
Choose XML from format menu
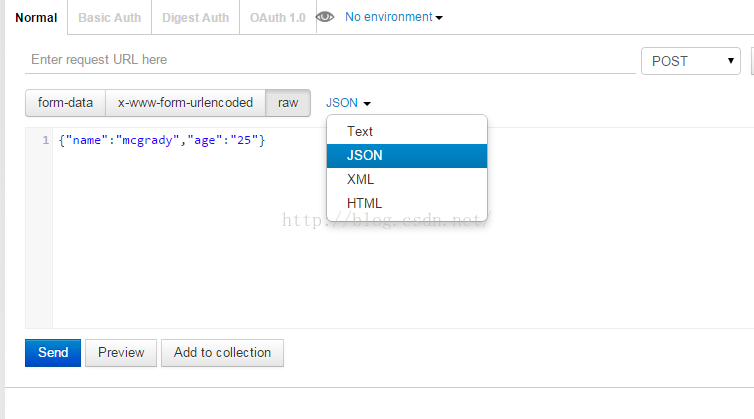pos(360,179)
